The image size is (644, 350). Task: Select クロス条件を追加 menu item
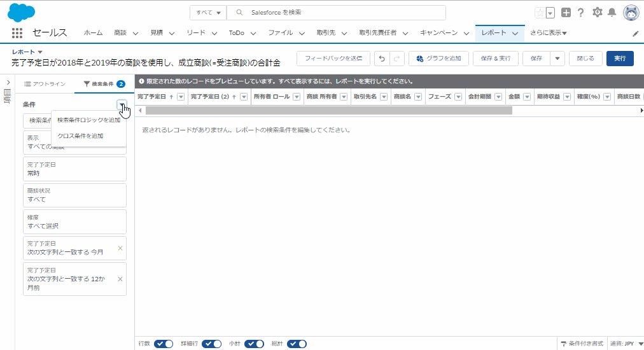pyautogui.click(x=80, y=136)
